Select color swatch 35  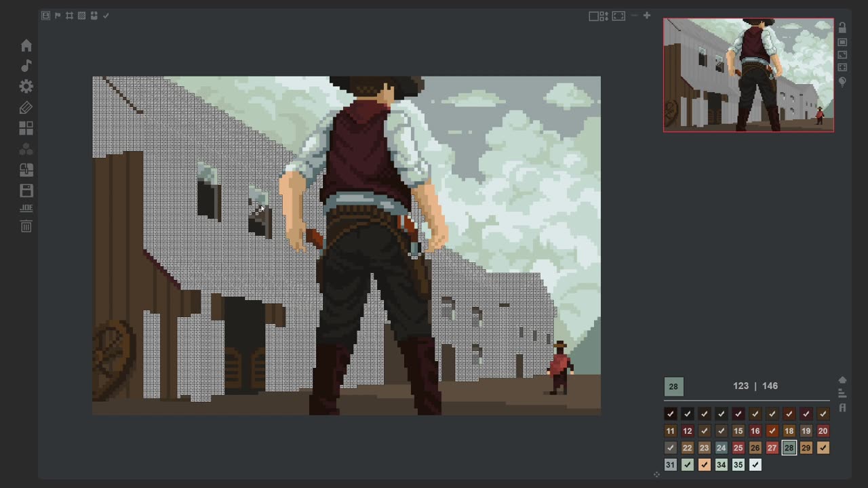coord(738,464)
